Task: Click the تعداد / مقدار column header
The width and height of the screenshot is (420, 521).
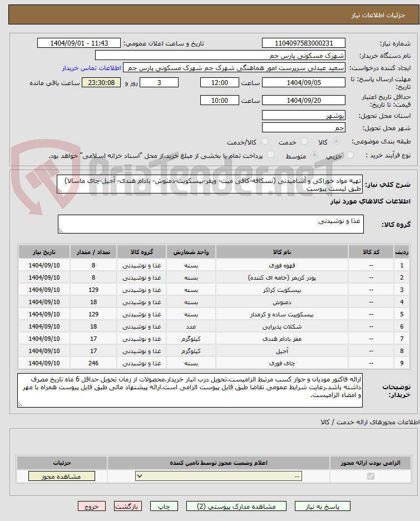Action: [93, 252]
